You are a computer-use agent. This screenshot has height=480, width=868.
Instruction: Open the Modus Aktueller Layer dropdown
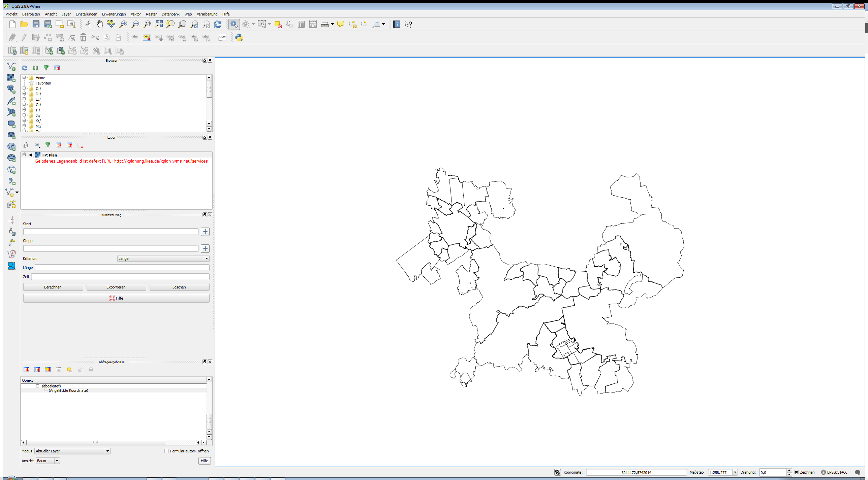72,451
